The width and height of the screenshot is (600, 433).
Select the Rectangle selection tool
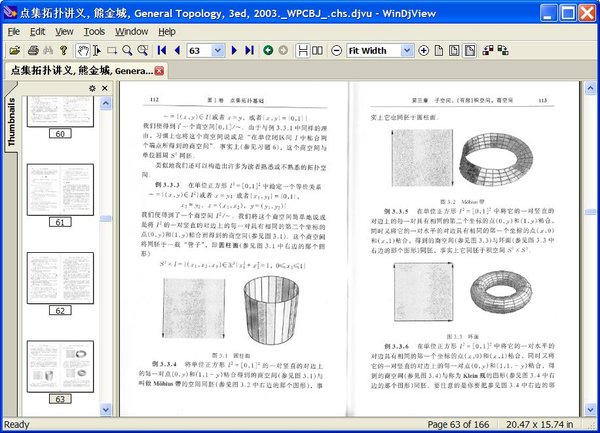pos(112,50)
